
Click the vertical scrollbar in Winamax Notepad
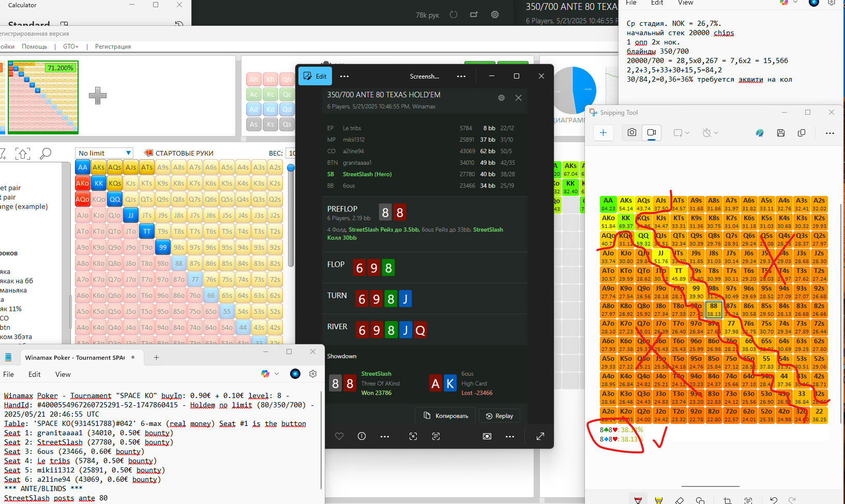pyautogui.click(x=321, y=439)
